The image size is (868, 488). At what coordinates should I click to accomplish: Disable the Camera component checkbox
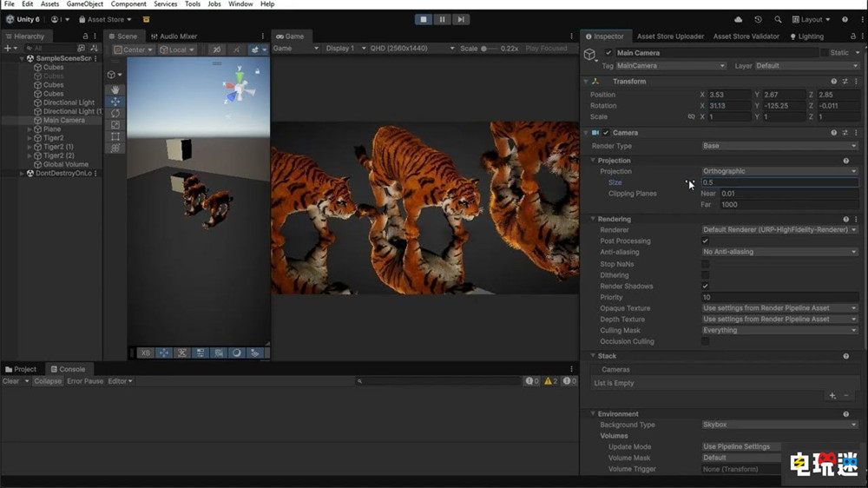click(606, 133)
